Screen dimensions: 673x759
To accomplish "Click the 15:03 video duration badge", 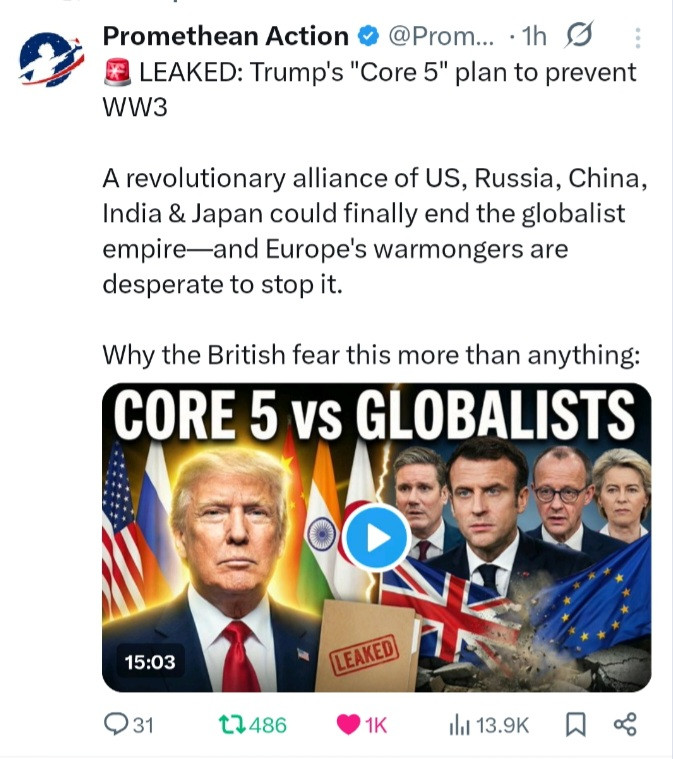I will [150, 662].
